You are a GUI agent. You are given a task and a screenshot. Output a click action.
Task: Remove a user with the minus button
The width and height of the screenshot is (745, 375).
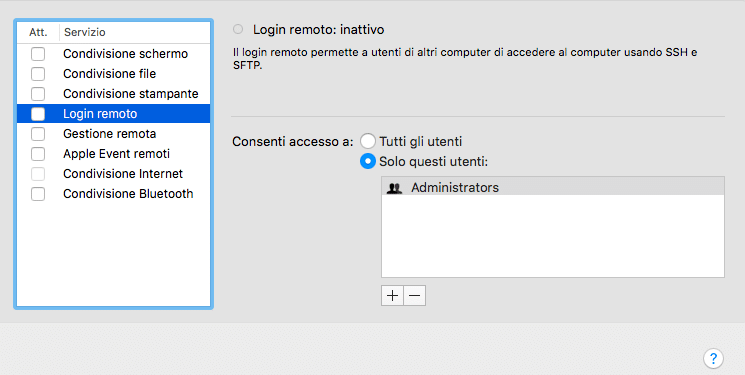414,296
